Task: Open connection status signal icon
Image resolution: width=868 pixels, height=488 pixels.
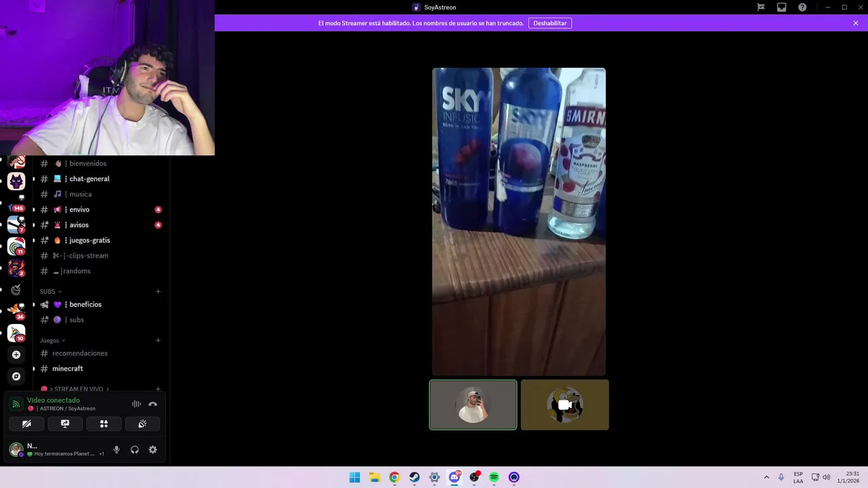Action: click(16, 404)
